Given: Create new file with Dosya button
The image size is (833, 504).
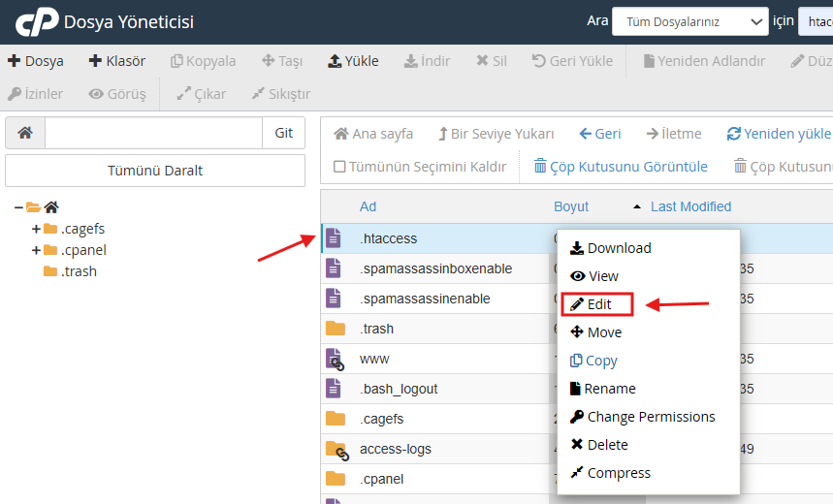Looking at the screenshot, I should [36, 61].
